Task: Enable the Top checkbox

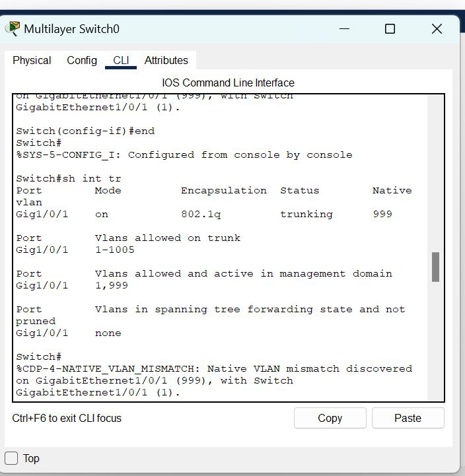Action: point(12,458)
